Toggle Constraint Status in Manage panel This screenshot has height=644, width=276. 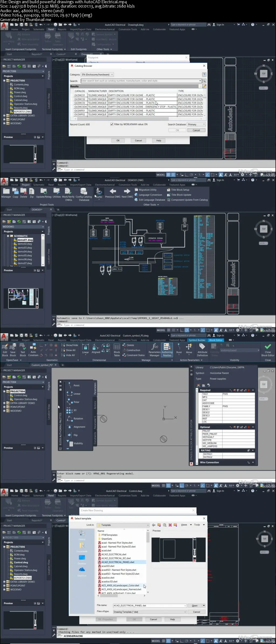(x=134, y=355)
